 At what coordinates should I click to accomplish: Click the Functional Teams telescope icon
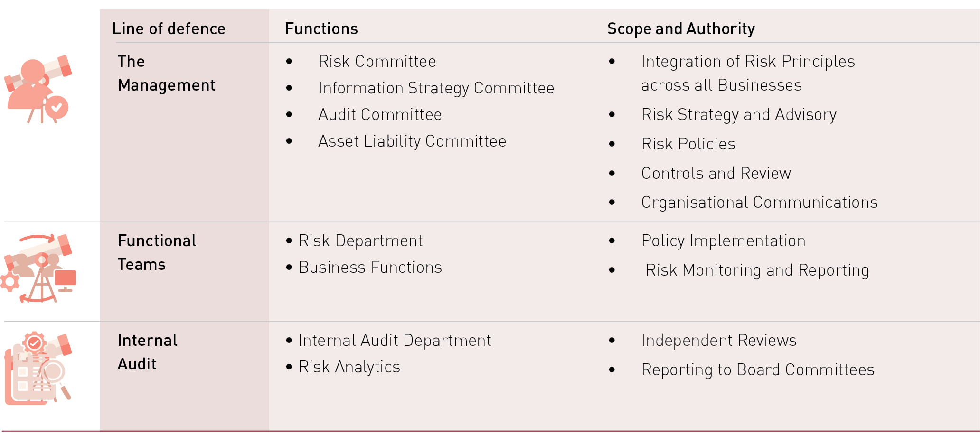coord(39,268)
